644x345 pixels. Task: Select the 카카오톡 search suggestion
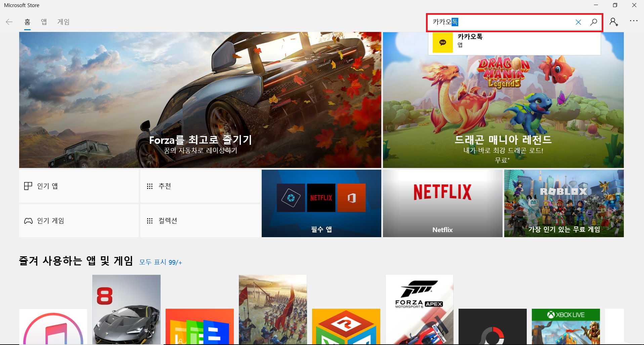tap(514, 43)
